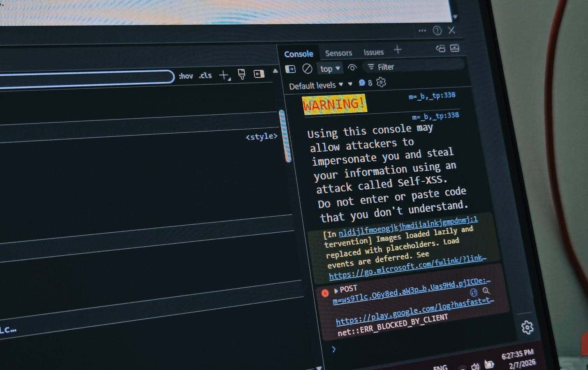Click the ENG language indicator in taskbar

pyautogui.click(x=440, y=368)
